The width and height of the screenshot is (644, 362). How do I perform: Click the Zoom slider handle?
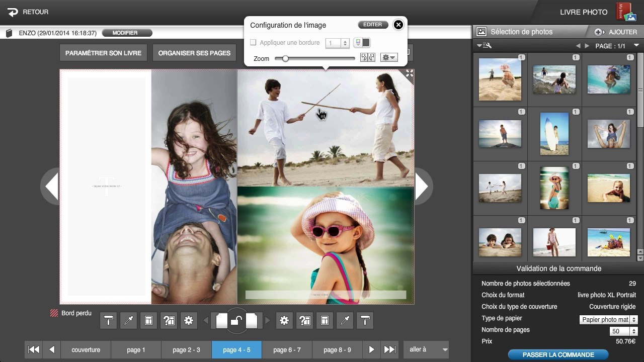[285, 58]
